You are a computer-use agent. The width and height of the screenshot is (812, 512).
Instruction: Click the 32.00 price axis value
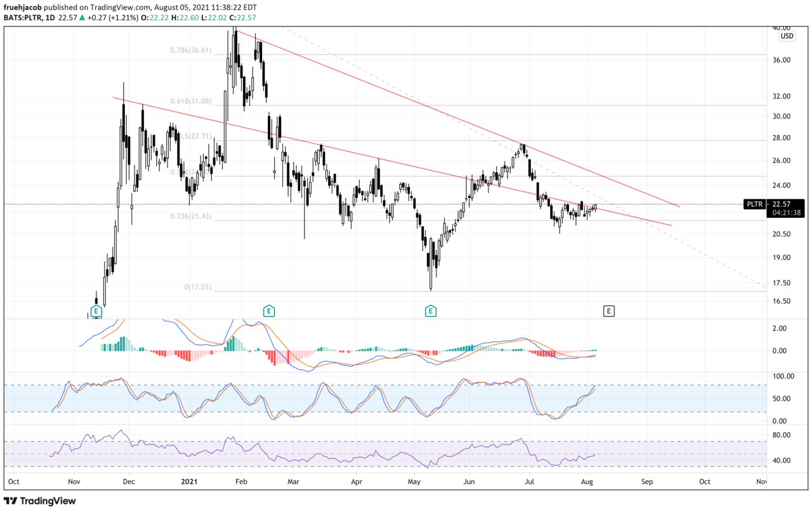(x=782, y=96)
